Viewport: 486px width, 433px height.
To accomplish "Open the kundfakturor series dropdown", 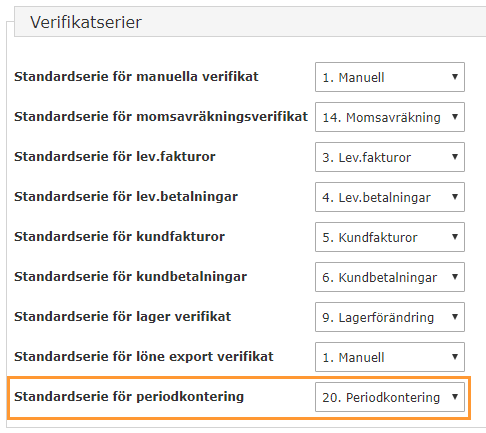I will click(390, 237).
